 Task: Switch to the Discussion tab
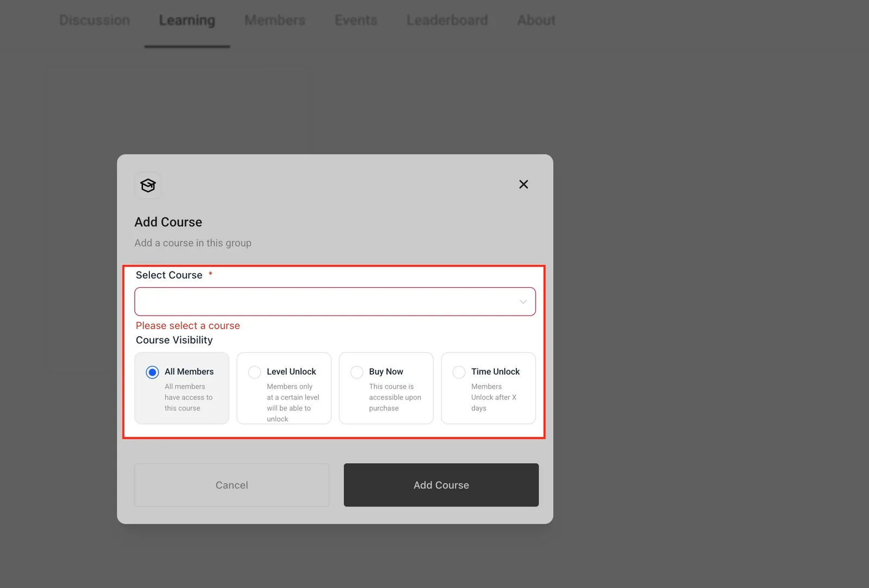coord(95,20)
